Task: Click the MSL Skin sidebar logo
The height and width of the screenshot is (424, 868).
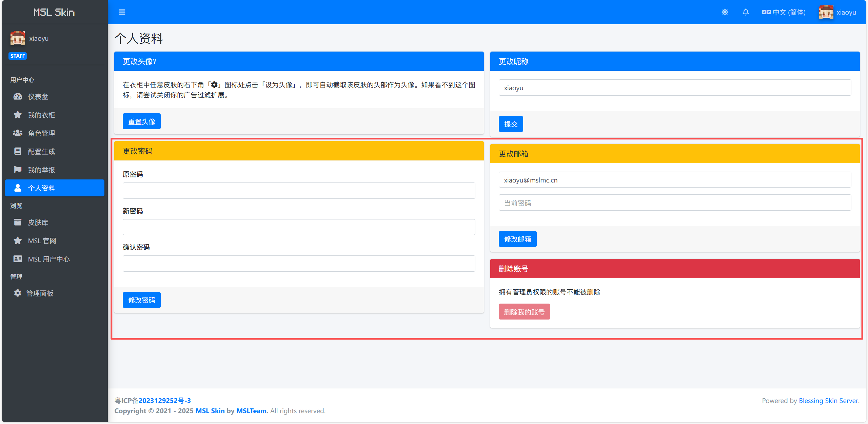Action: pyautogui.click(x=54, y=12)
